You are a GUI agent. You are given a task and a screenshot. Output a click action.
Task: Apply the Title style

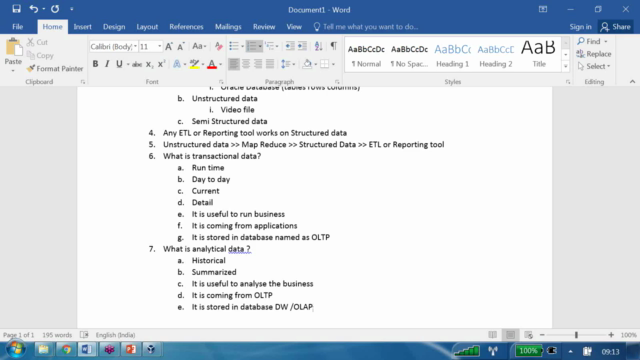(x=539, y=56)
